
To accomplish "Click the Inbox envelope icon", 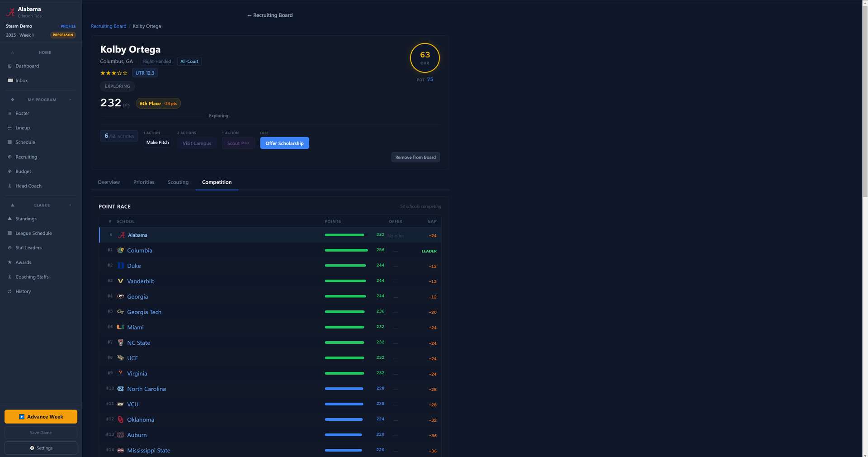I will (10, 81).
